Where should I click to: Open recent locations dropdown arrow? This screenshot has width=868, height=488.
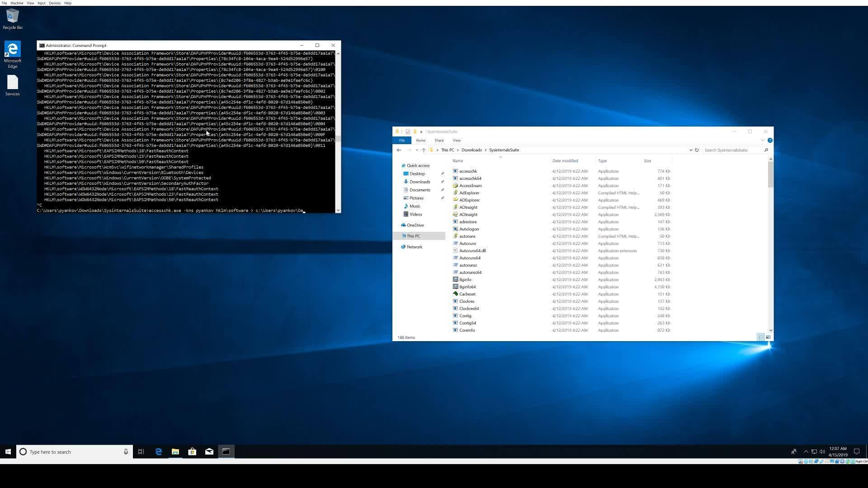(416, 150)
